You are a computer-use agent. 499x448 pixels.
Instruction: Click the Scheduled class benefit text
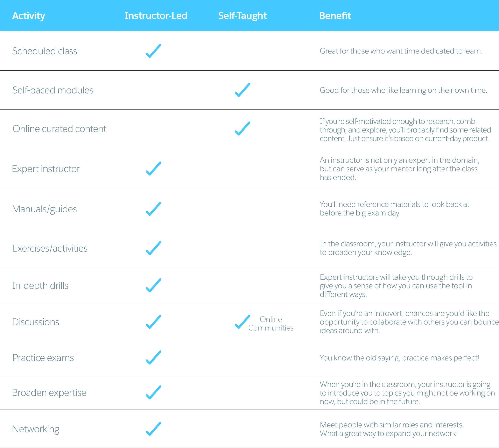(401, 51)
